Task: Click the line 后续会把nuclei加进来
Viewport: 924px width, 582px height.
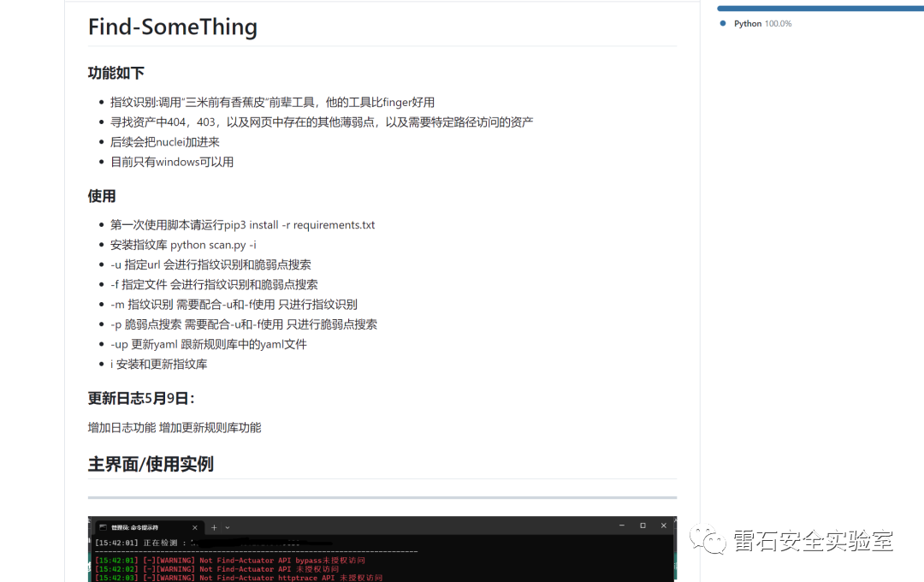Action: tap(165, 142)
